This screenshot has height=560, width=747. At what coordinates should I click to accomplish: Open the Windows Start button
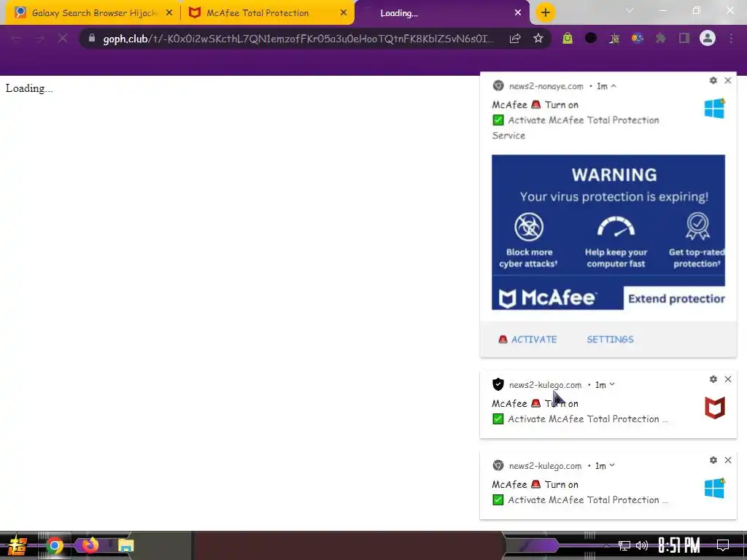18,545
